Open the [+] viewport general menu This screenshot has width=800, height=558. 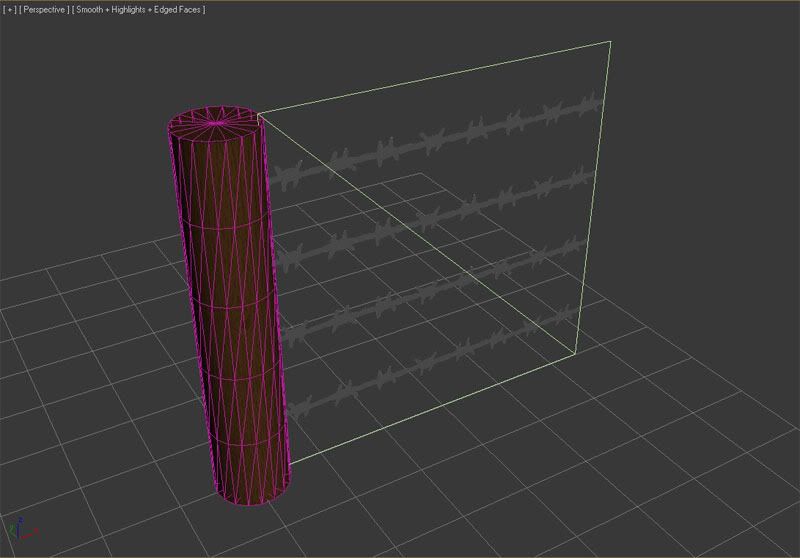coord(9,10)
